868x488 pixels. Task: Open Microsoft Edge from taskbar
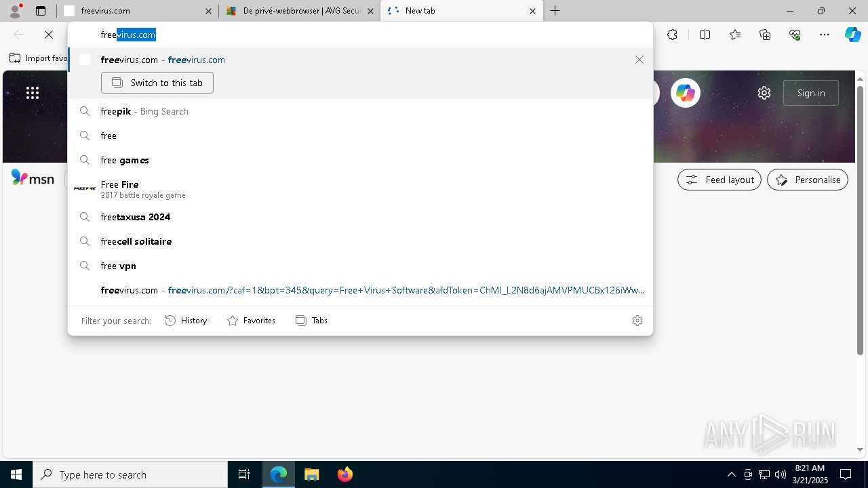(279, 474)
